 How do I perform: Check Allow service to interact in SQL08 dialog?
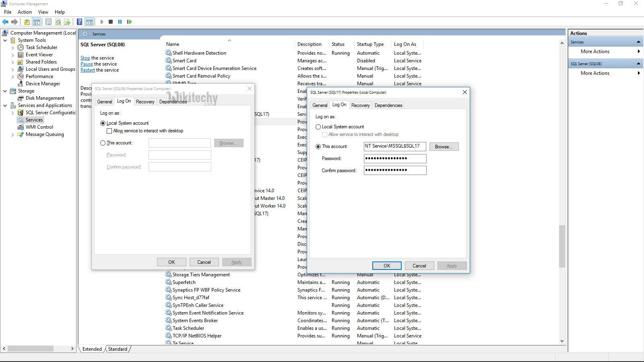click(109, 131)
